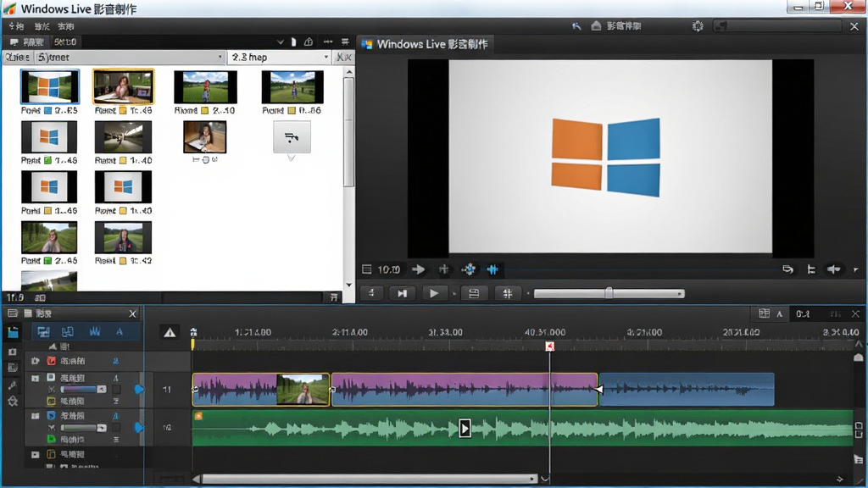Click the right arrow icon next to the 10.10 readout
Screen dimensions: 868x488
pyautogui.click(x=419, y=269)
